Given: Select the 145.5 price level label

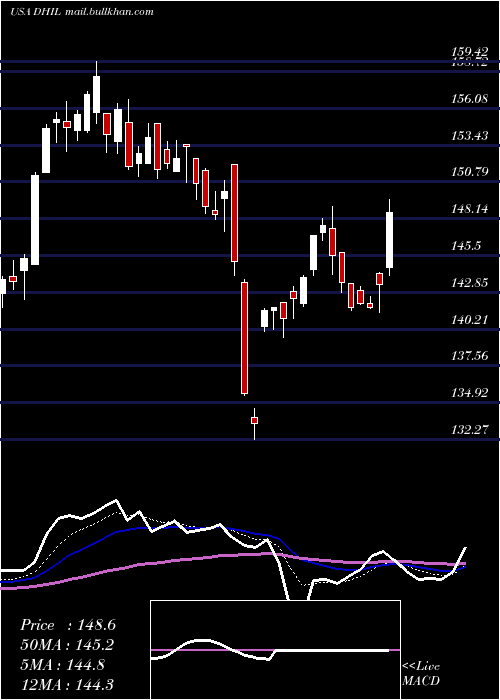Looking at the screenshot, I should 466,246.
